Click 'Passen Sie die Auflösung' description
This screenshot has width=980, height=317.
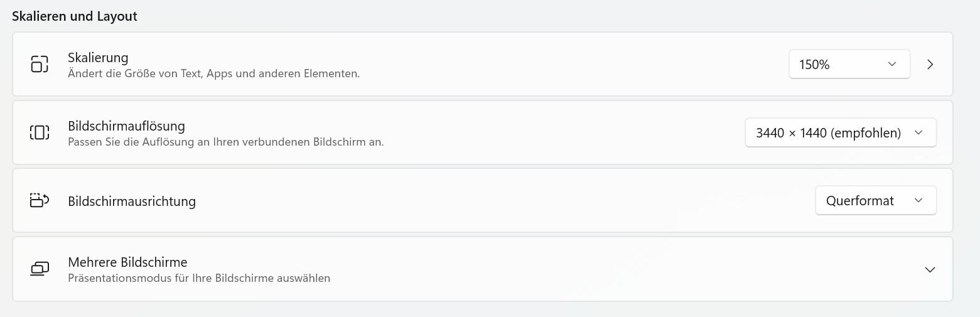[x=225, y=142]
